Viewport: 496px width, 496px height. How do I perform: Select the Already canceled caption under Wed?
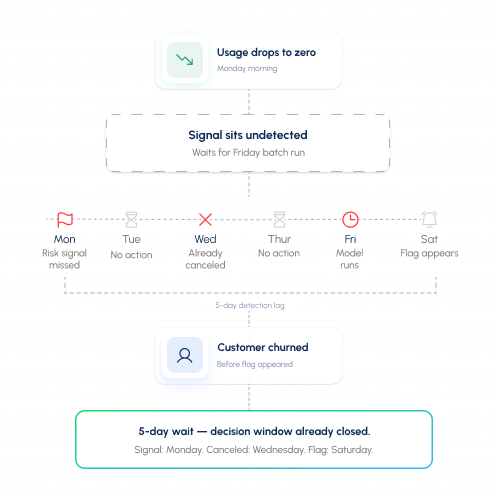[205, 259]
